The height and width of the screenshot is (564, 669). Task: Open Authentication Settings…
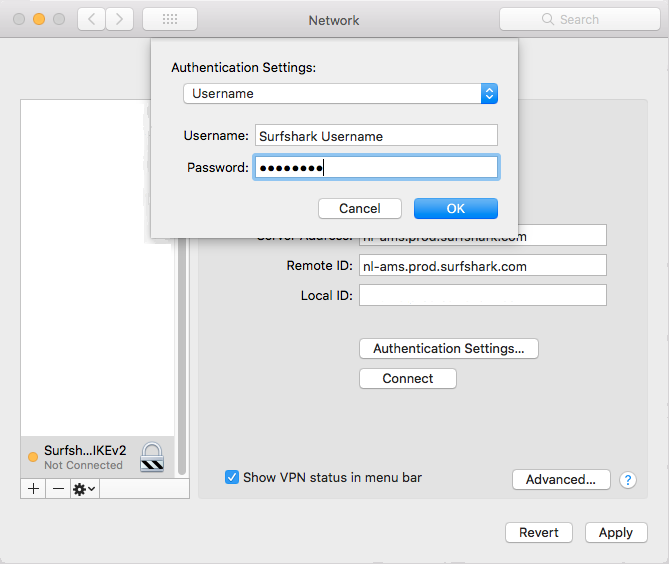coord(449,349)
